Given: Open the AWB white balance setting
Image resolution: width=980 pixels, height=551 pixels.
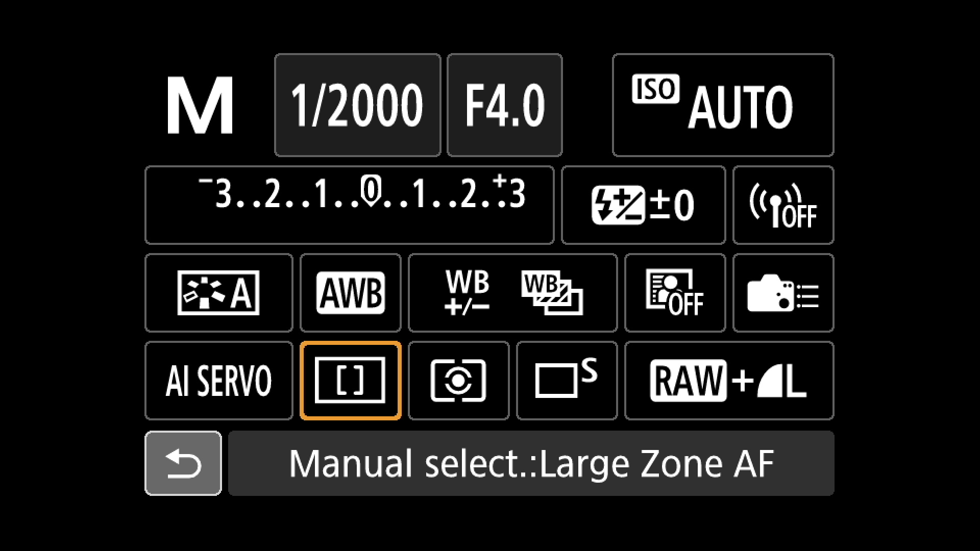Looking at the screenshot, I should pyautogui.click(x=351, y=293).
